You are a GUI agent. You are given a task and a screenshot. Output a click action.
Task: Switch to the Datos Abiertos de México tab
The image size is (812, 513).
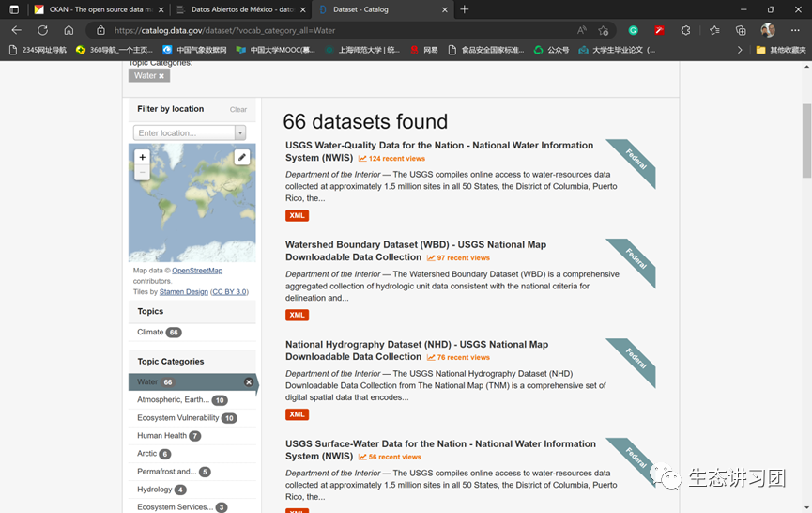241,9
